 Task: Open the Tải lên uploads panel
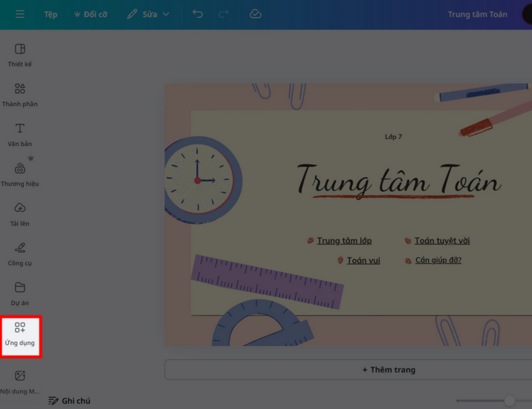pyautogui.click(x=20, y=213)
